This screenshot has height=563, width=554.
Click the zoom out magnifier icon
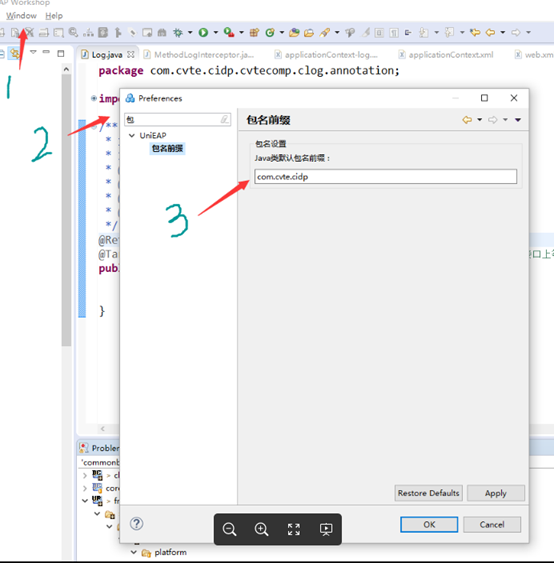click(x=229, y=529)
